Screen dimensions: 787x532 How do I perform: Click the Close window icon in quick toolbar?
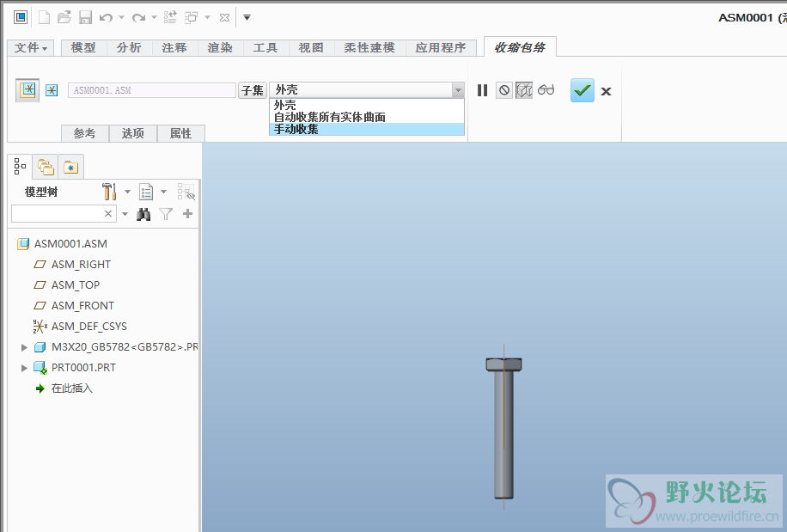pos(224,17)
